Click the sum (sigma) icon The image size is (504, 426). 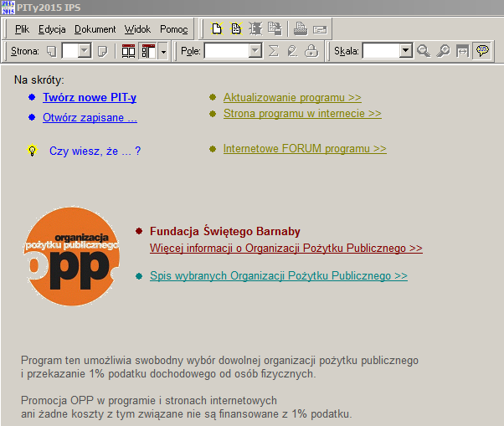[x=274, y=51]
